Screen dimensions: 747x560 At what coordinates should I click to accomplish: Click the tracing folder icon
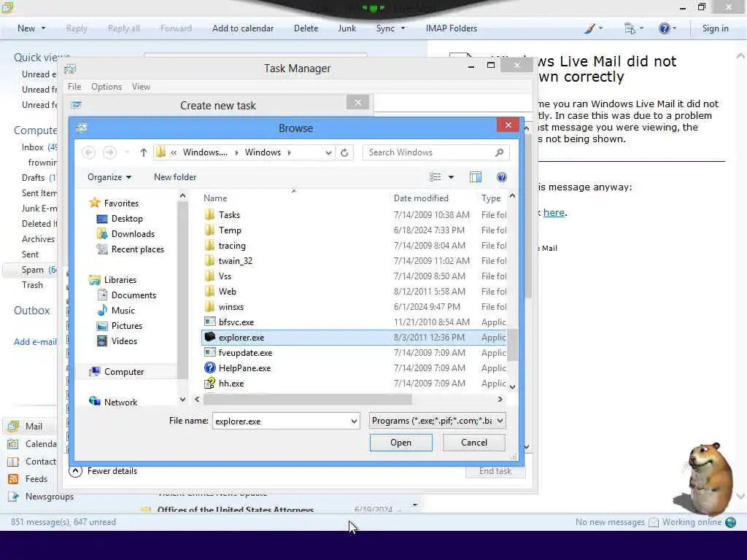point(209,245)
